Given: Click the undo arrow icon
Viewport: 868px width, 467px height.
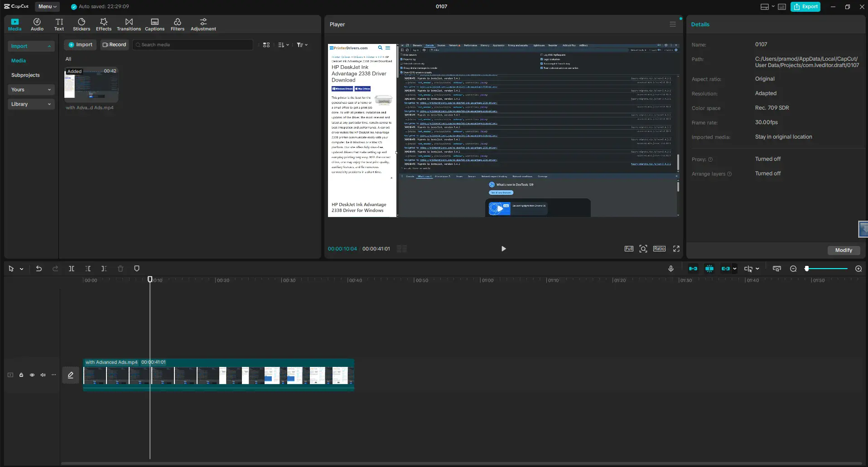Looking at the screenshot, I should 39,269.
